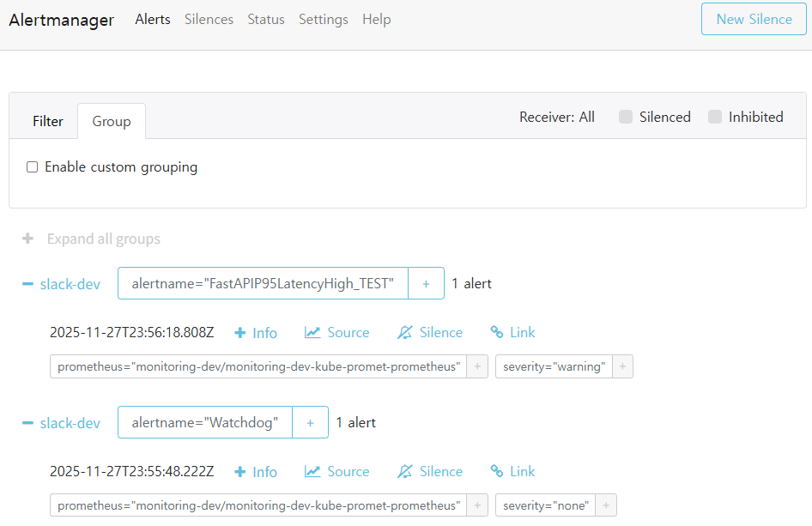Check the Silenced filter checkbox

(x=625, y=117)
